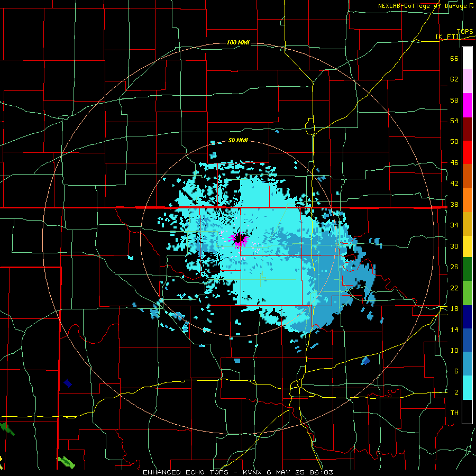Click the legend value 34
Image resolution: width=476 pixels, height=476 pixels.
[x=454, y=225]
